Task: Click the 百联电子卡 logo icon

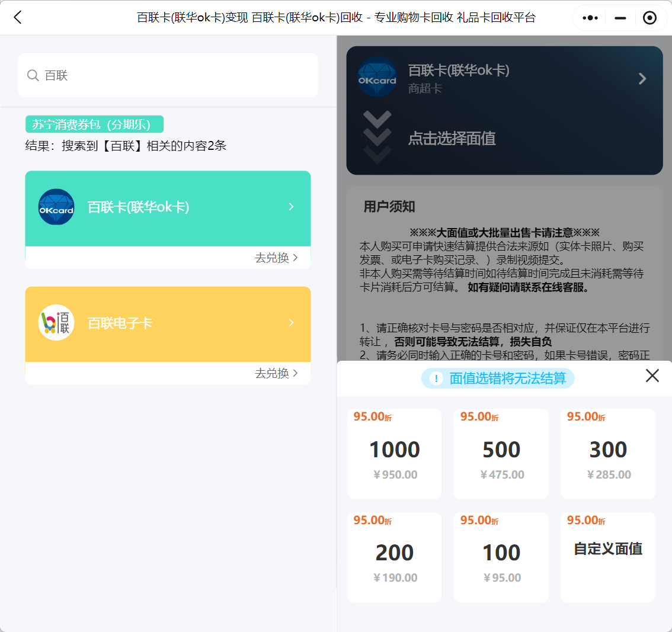Action: tap(56, 323)
